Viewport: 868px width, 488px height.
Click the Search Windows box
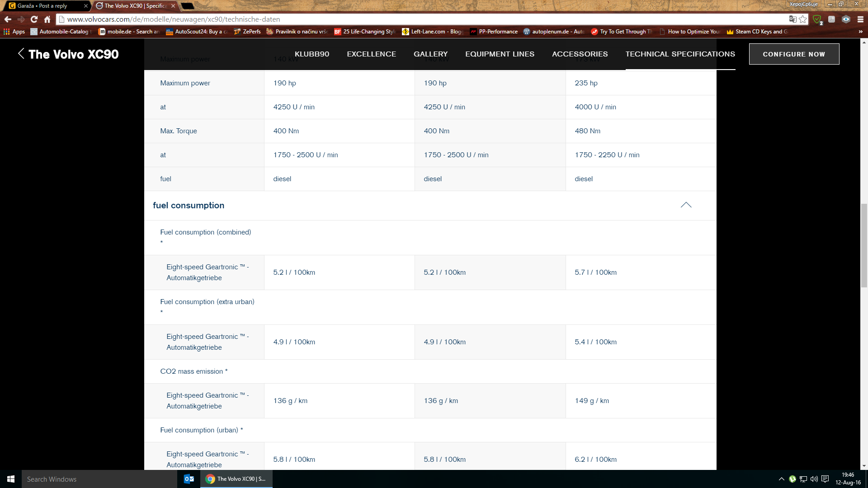(x=99, y=479)
